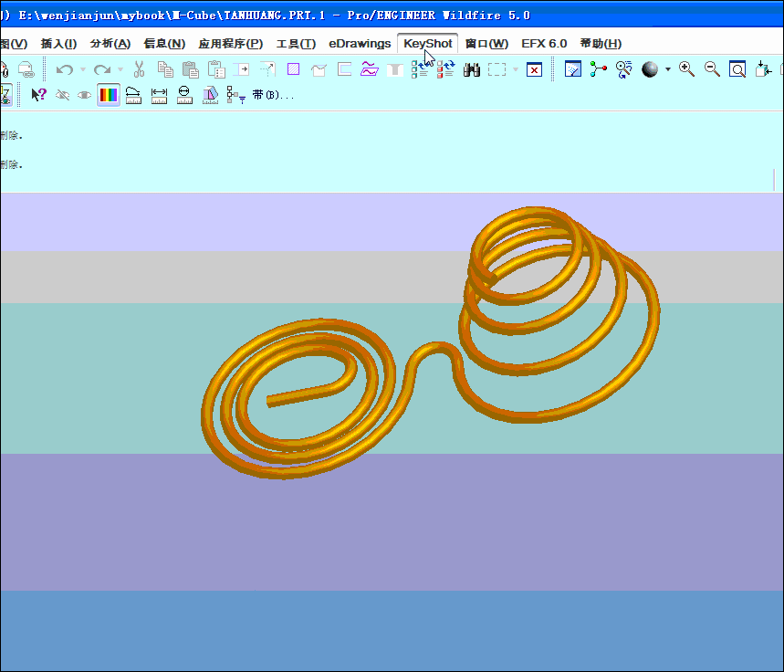Click the Refit to screen icon
Viewport: 784px width, 672px height.
click(737, 69)
